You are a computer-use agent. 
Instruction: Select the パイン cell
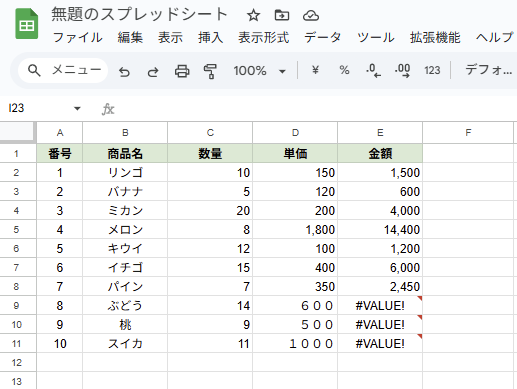[x=125, y=286]
